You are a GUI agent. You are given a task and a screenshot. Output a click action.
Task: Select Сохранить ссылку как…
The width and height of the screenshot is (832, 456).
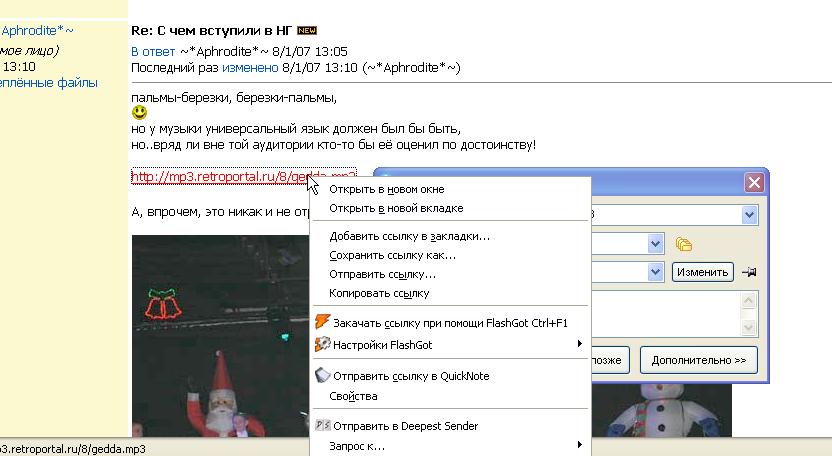[450, 255]
